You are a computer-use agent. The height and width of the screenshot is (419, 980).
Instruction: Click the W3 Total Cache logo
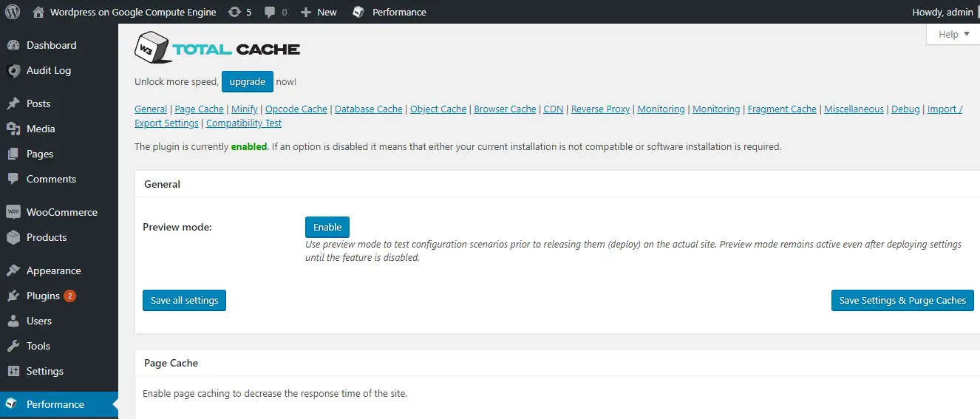[217, 48]
